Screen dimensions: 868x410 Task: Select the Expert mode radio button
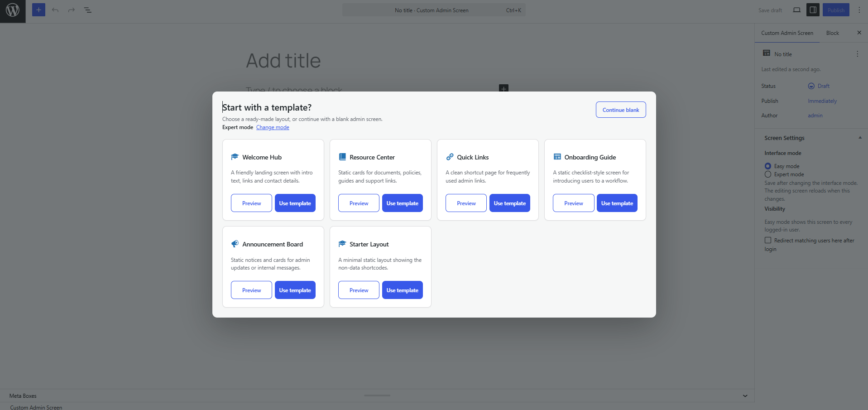pyautogui.click(x=768, y=174)
